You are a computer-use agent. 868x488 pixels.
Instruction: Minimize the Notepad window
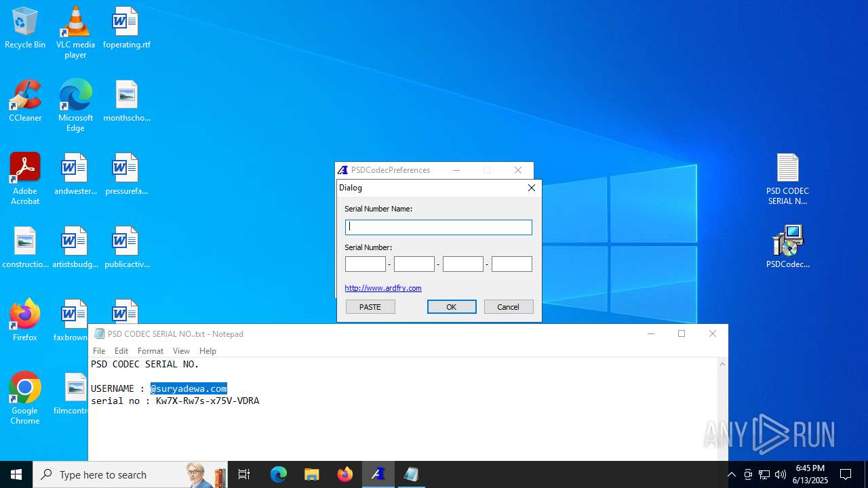click(x=651, y=333)
